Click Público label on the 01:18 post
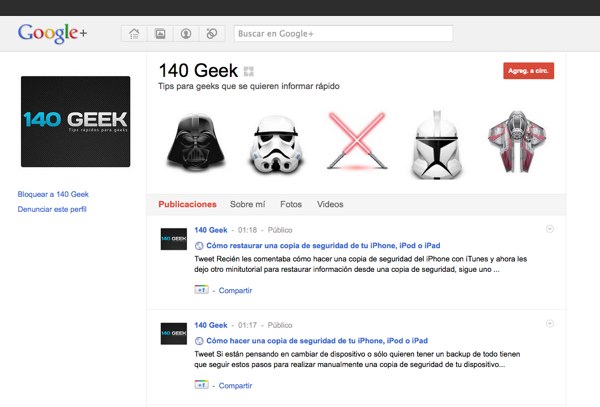 click(x=280, y=230)
